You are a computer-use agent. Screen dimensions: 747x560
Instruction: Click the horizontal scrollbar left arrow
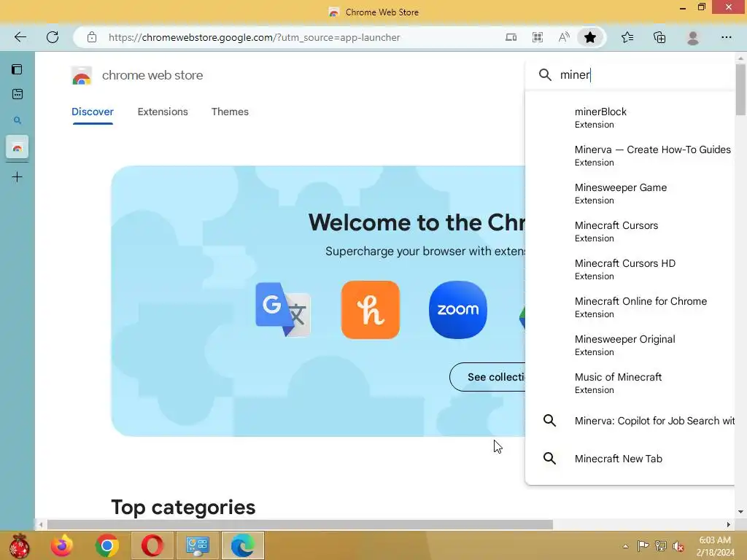pos(41,525)
